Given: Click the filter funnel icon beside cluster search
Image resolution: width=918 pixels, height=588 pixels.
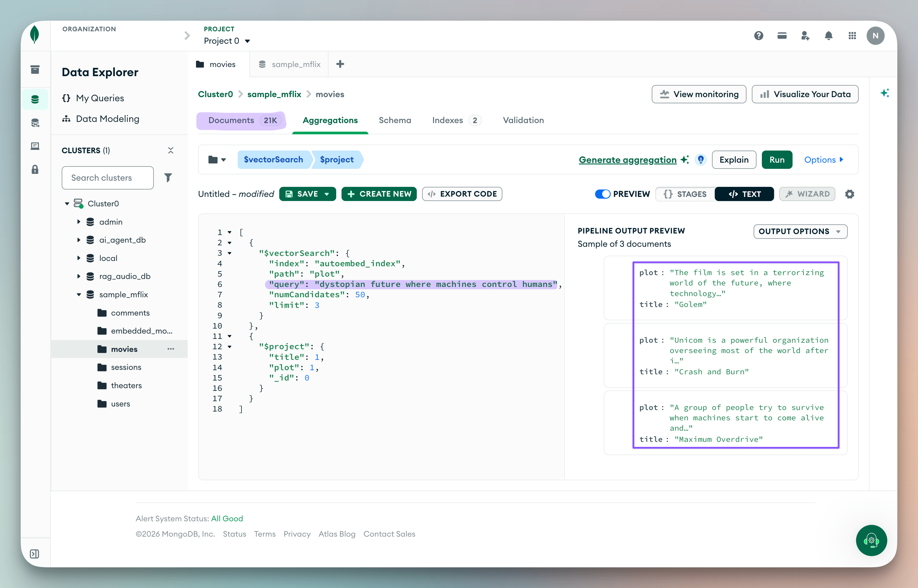Looking at the screenshot, I should coord(168,177).
